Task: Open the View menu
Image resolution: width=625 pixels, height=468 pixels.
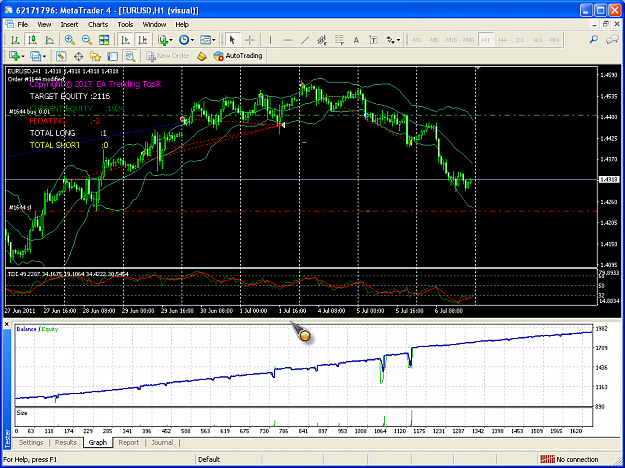Action: point(44,24)
